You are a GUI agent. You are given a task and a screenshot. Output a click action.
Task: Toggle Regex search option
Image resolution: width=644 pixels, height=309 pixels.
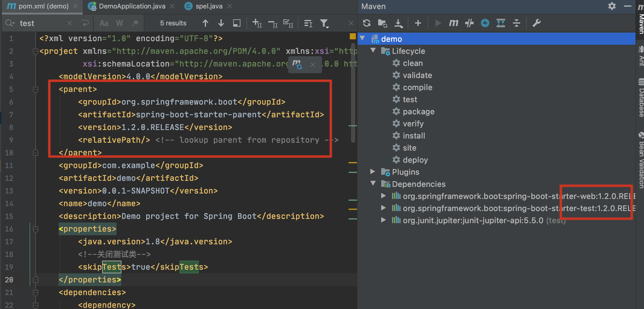135,23
